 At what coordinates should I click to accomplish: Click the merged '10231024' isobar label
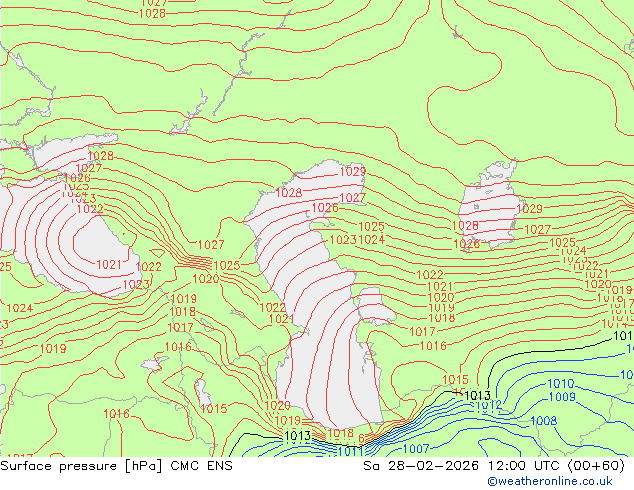tap(357, 240)
